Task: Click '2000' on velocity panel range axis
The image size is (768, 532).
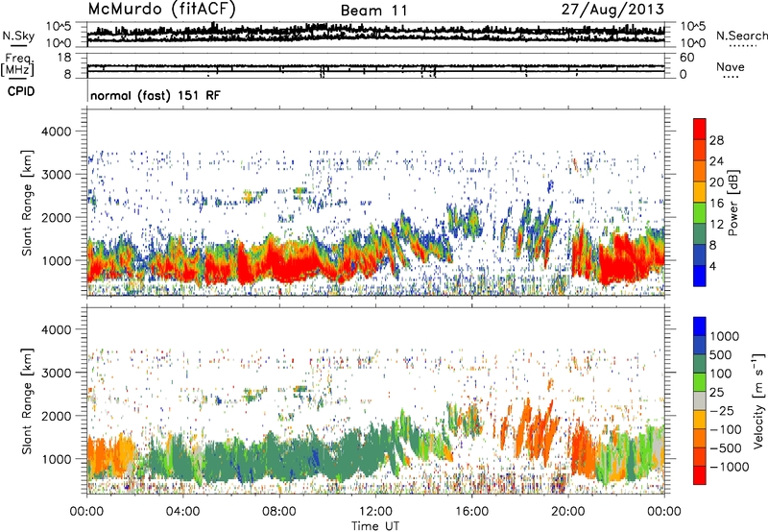Action: 59,416
